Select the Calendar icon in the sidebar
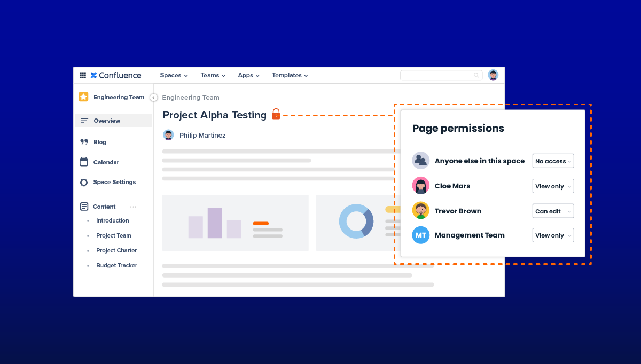The width and height of the screenshot is (641, 364). 84,162
